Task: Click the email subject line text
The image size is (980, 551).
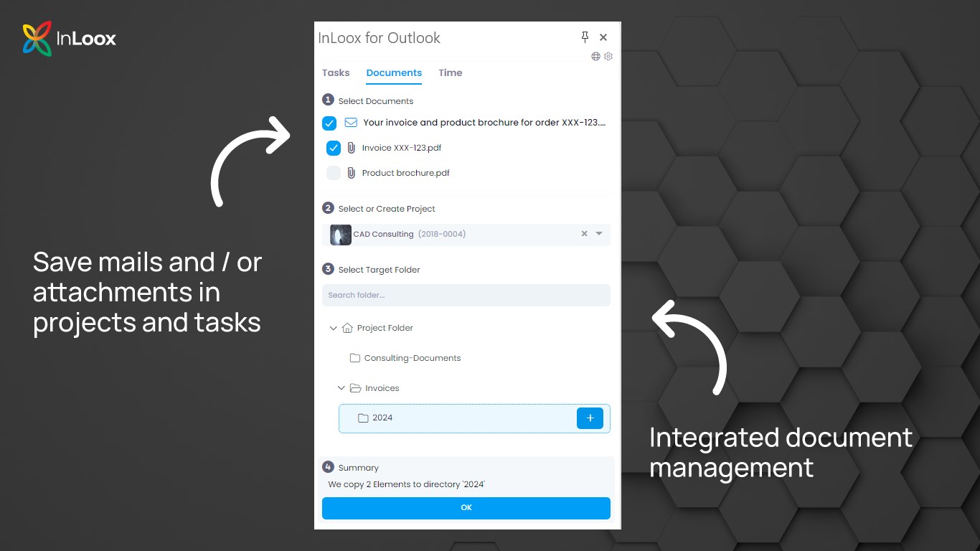Action: [x=484, y=123]
